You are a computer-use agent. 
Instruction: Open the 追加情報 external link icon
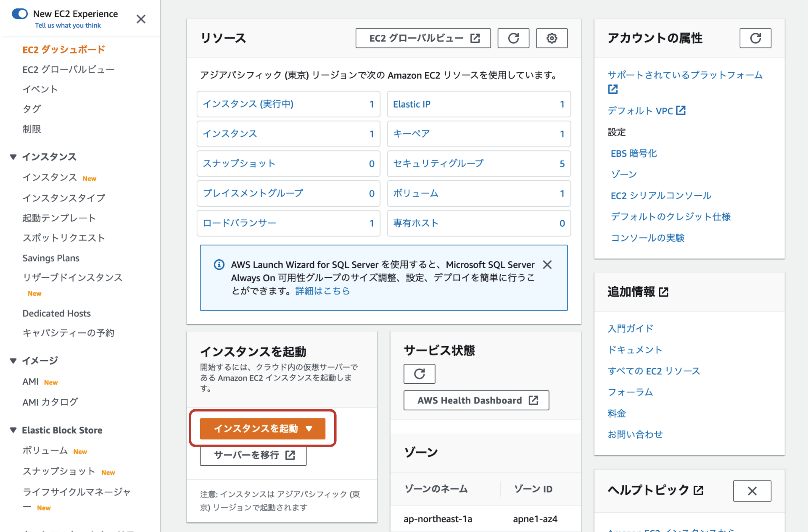pyautogui.click(x=663, y=292)
